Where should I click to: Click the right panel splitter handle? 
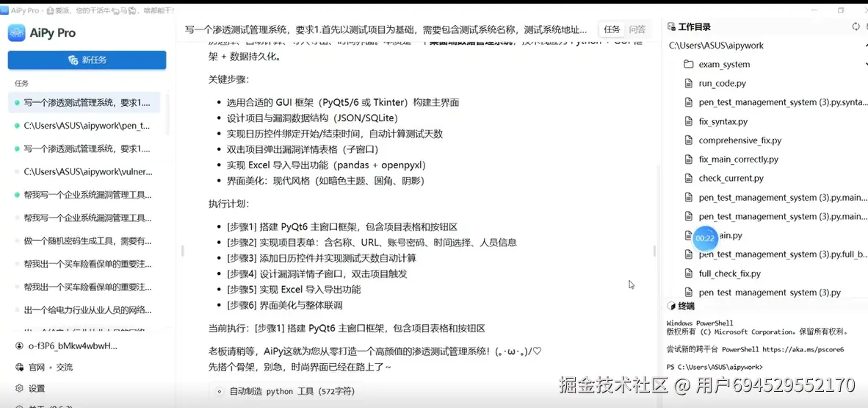point(654,251)
